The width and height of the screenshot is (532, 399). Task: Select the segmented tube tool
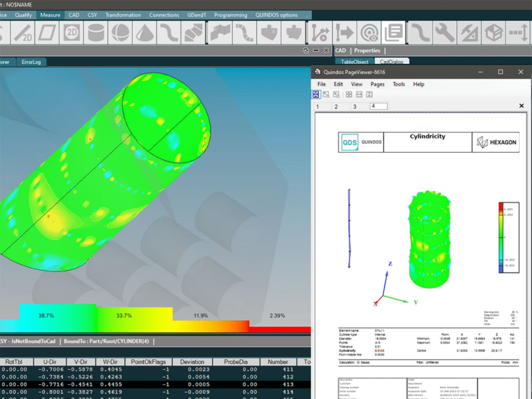(x=244, y=33)
